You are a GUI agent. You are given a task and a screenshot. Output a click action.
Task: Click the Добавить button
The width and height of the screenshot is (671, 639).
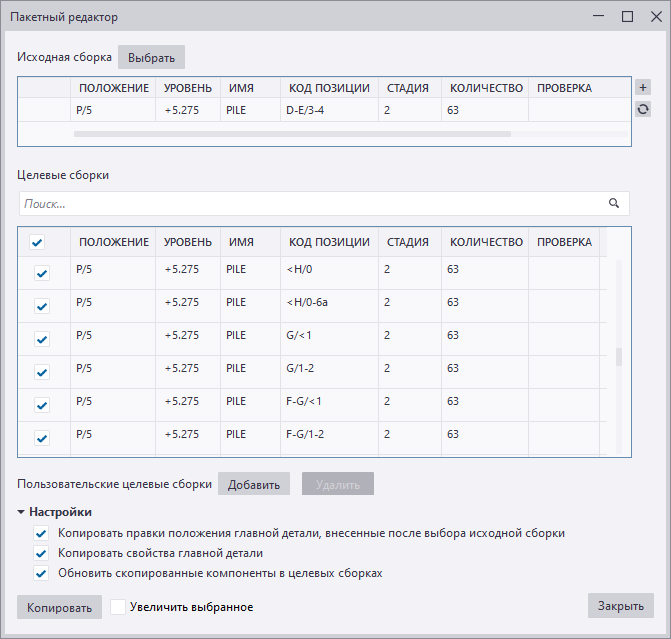point(254,484)
